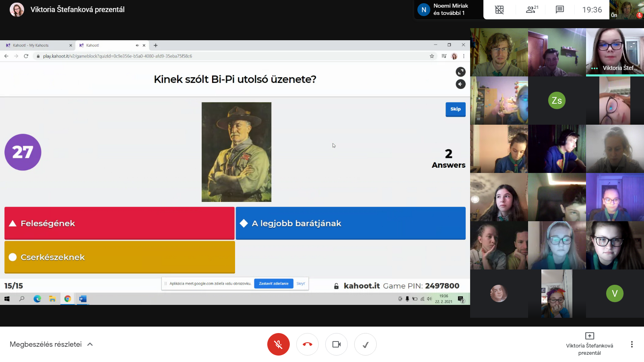Click the 15/15 question counter

click(x=14, y=286)
